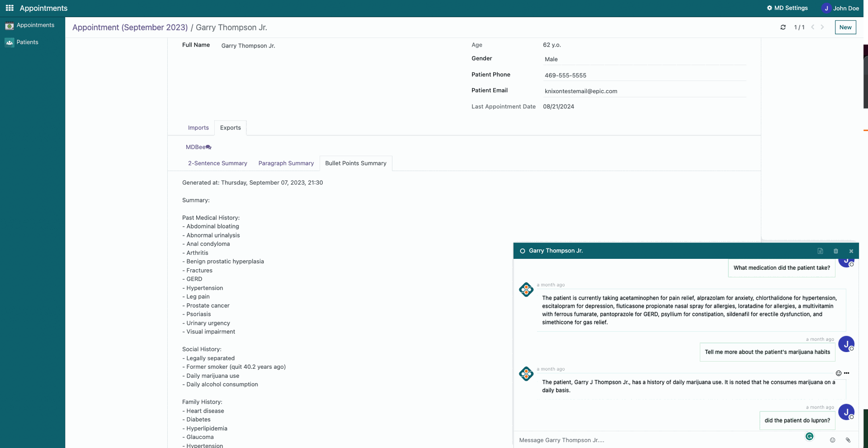Viewport: 868px width, 448px height.
Task: Click the paperclip attachment icon
Action: tap(848, 440)
